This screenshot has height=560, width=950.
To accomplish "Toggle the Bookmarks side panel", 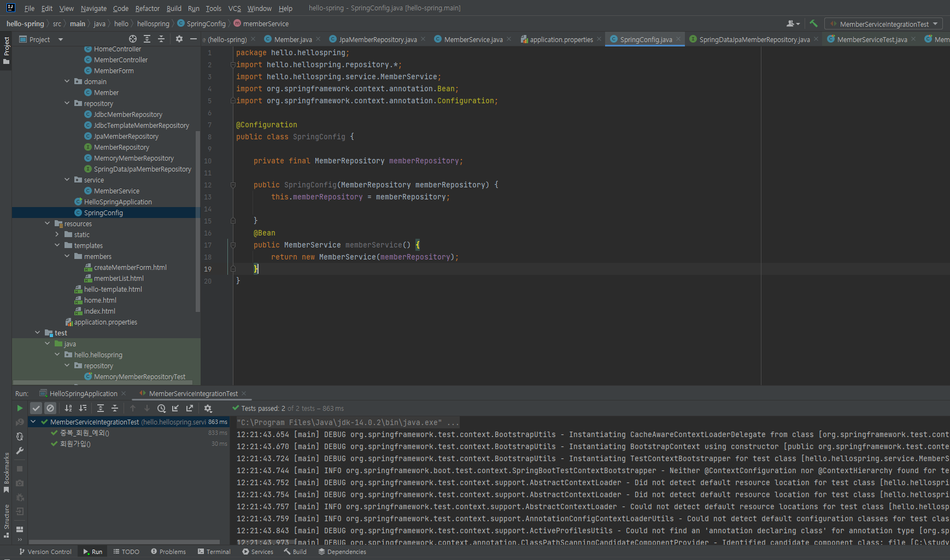I will click(x=7, y=473).
